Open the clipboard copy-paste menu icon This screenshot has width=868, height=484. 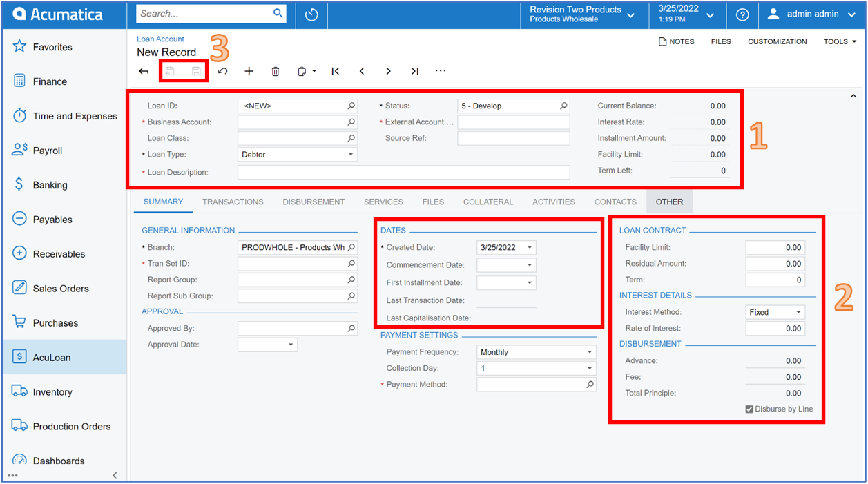306,71
